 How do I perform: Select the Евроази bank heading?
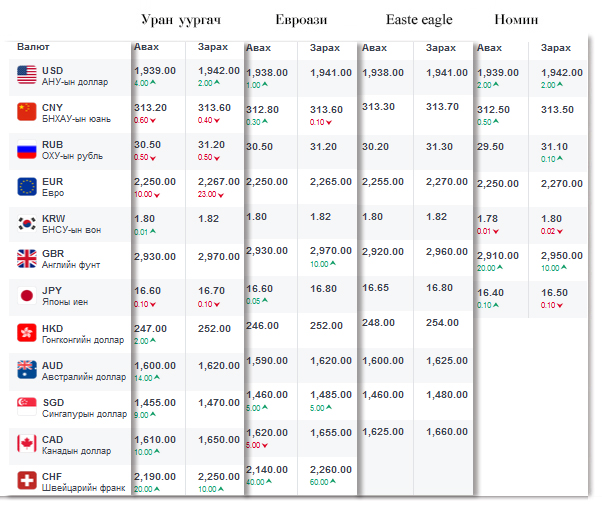tap(302, 20)
